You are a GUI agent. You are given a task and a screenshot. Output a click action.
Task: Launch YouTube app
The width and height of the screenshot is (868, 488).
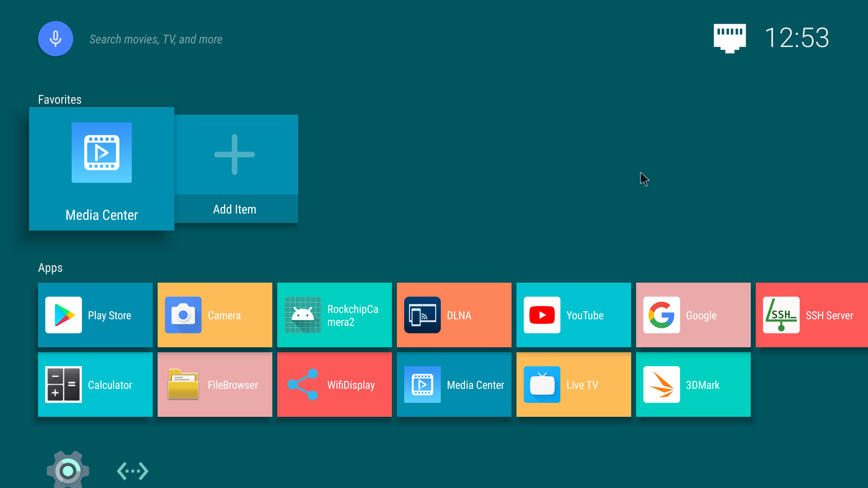pos(574,315)
